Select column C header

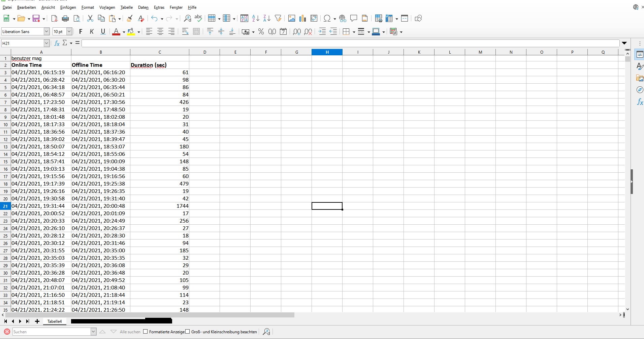(160, 52)
